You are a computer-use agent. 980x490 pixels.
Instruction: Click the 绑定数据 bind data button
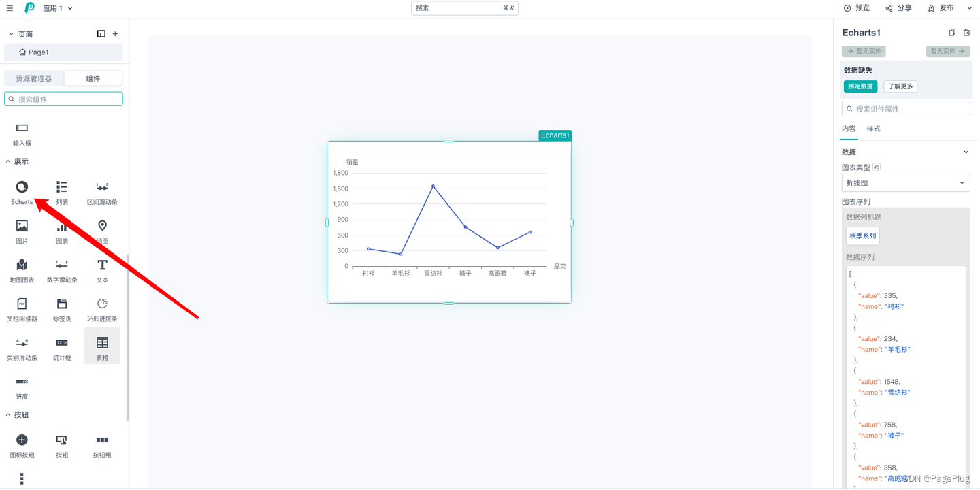coord(860,86)
